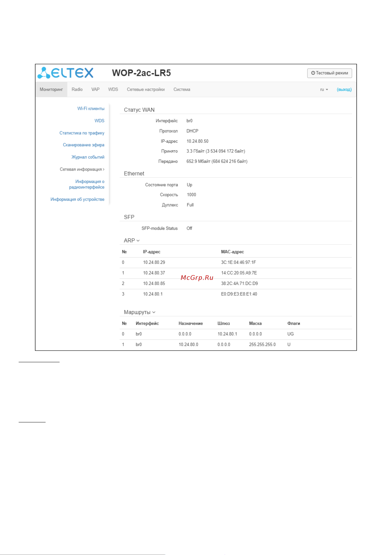Viewport: 392px width, 555px height.
Task: Open the VAP tab
Action: click(x=95, y=89)
